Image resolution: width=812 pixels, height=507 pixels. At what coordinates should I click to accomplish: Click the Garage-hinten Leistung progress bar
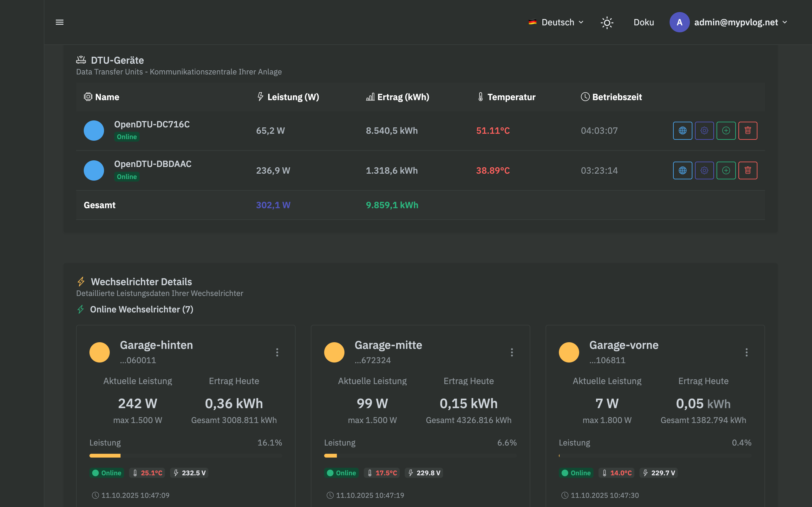coord(185,455)
